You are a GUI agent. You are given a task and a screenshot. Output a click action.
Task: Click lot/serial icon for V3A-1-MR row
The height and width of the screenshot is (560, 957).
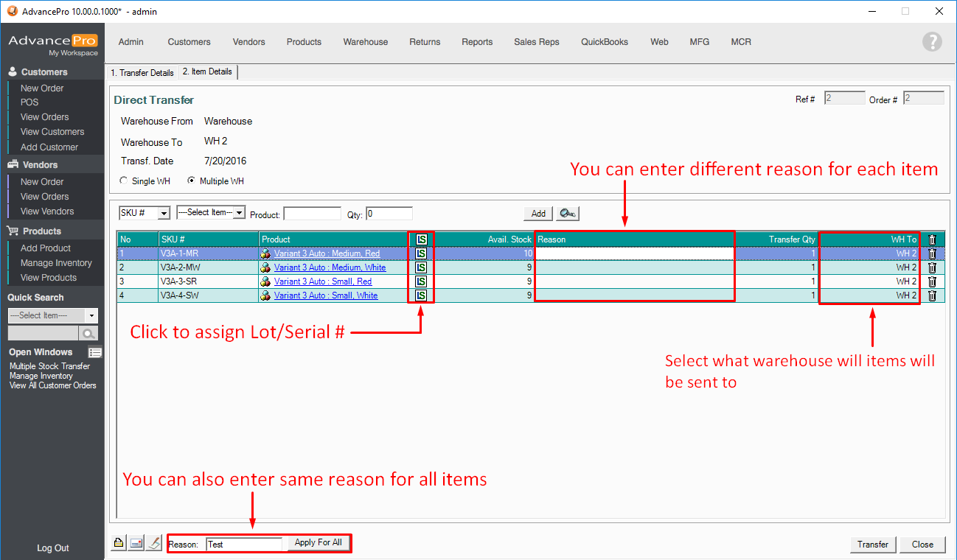(x=421, y=253)
